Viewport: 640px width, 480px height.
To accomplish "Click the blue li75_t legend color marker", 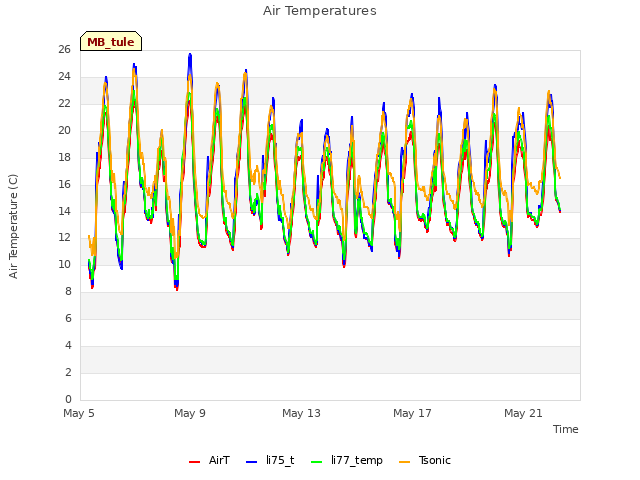I will 251,462.
